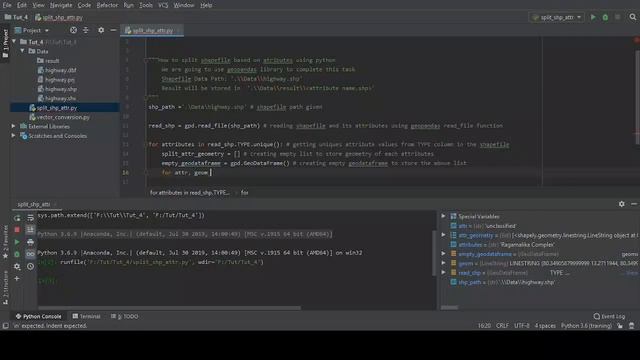640x360 pixels.
Task: Toggle soft-wrap in console output
Action: 30,218
